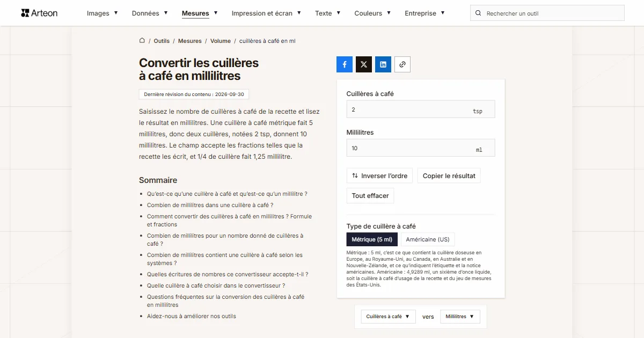Click Tout effacer button
The image size is (644, 338).
(x=370, y=196)
